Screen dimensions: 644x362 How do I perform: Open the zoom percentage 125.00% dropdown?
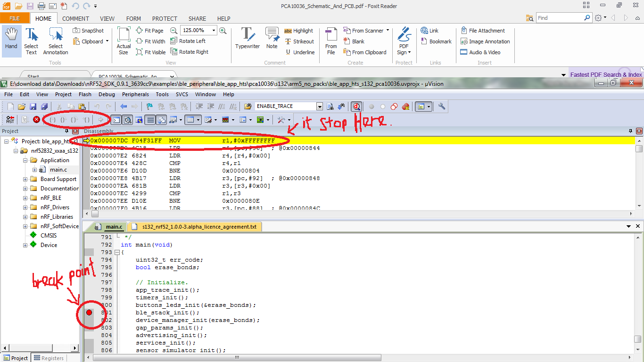pos(214,31)
